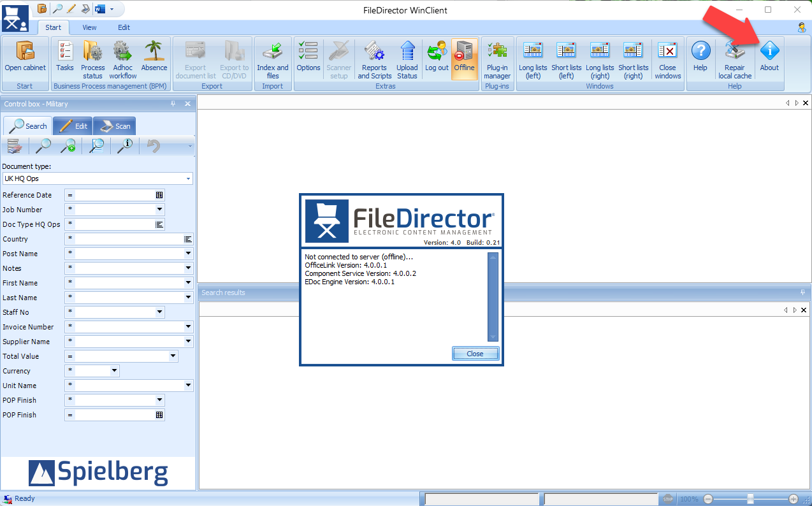
Task: Click the Notes input field
Action: pyautogui.click(x=129, y=268)
